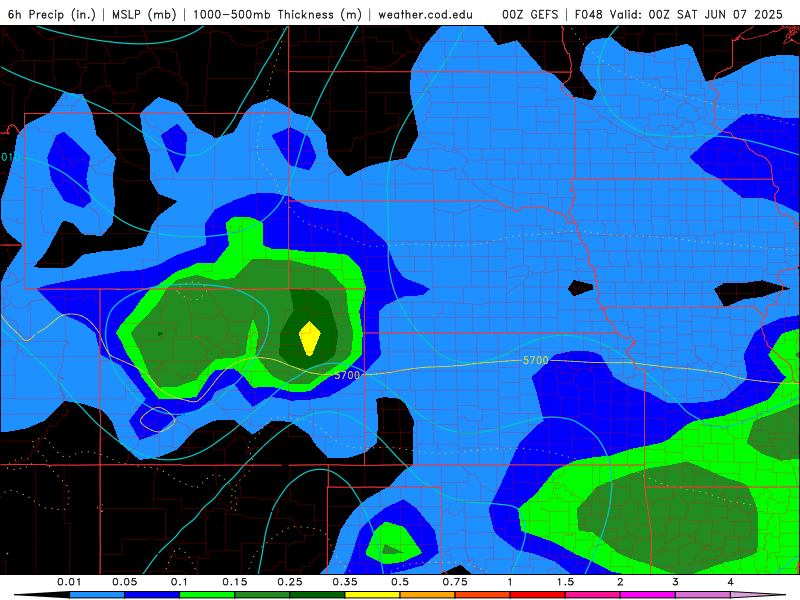
Task: Click the legend value 3
Action: (676, 582)
